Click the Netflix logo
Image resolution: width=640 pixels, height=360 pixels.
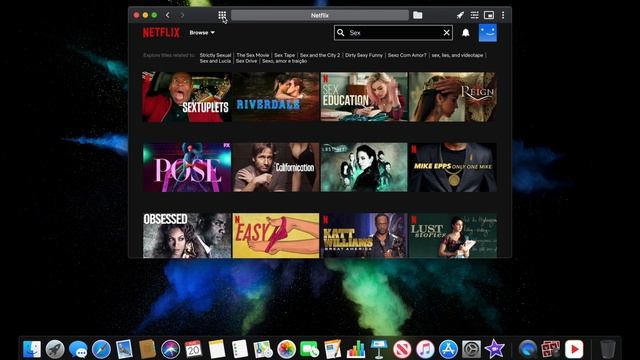pos(161,33)
